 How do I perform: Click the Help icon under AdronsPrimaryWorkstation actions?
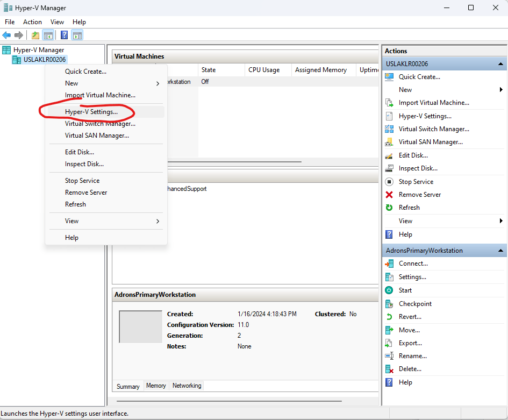tap(389, 382)
